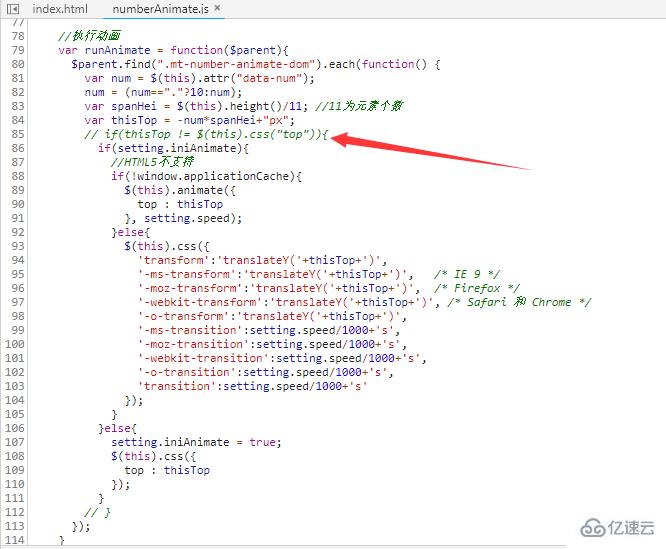Click "if(!window.applicationCache){" code

coord(206,176)
